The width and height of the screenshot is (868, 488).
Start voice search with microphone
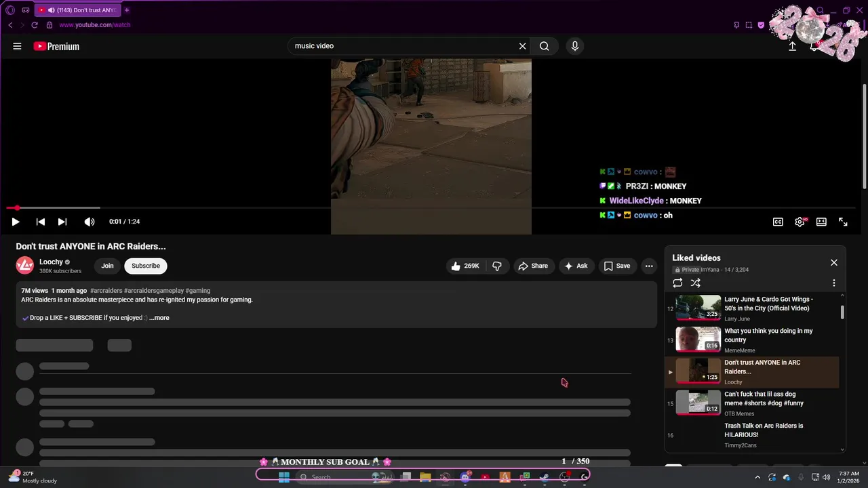[x=575, y=46]
